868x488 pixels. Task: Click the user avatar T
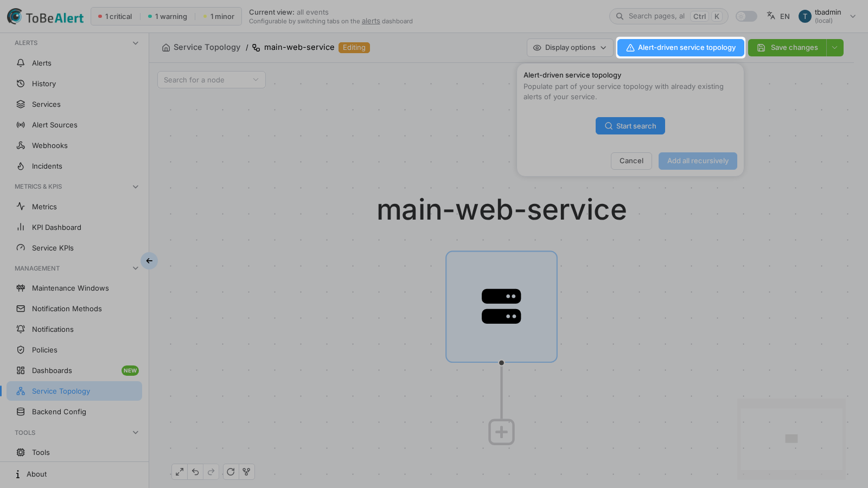[805, 16]
